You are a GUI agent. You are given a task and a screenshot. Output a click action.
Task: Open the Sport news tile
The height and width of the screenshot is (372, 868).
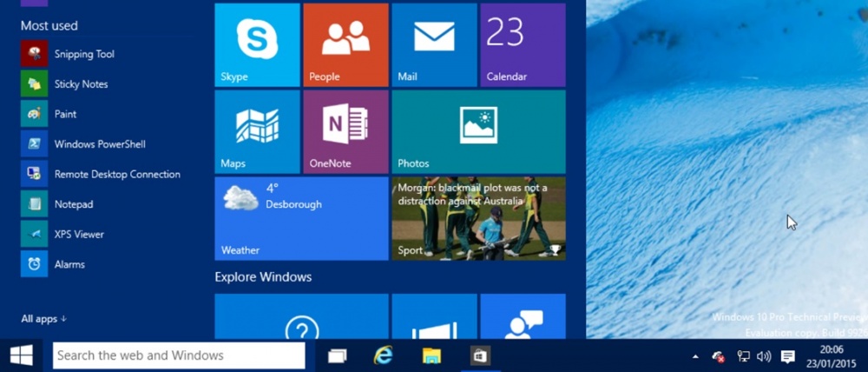point(478,218)
